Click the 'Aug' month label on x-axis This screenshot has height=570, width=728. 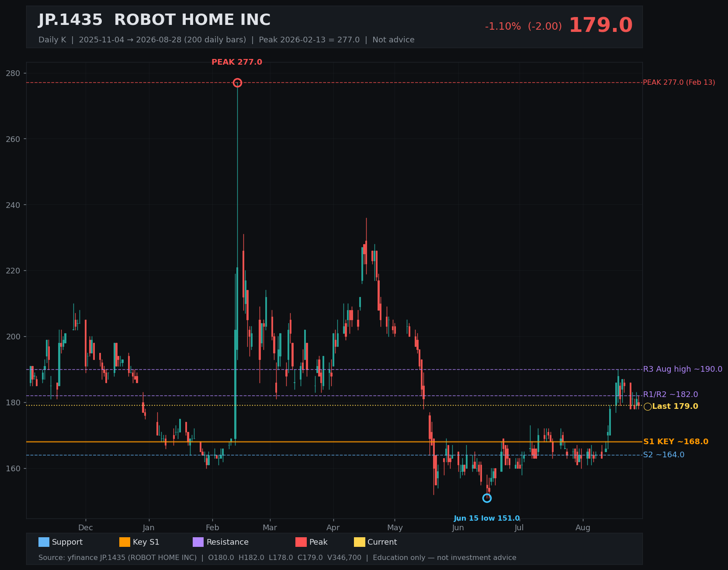click(583, 528)
